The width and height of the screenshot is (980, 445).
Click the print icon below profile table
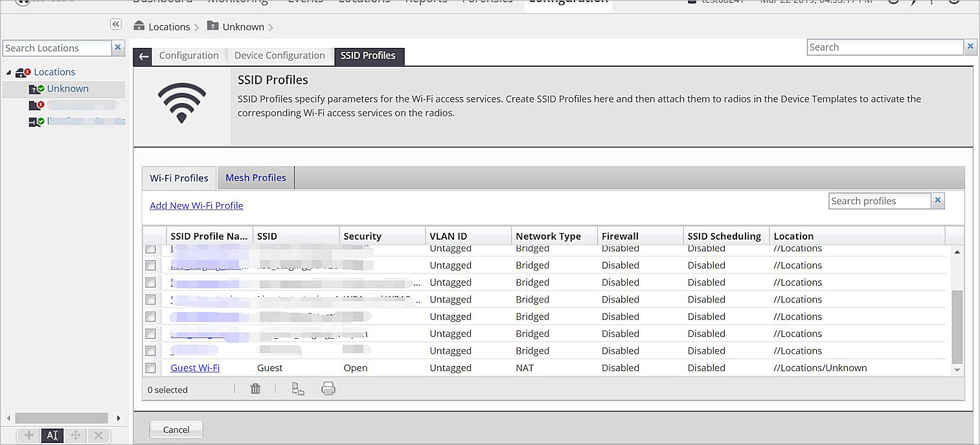328,389
